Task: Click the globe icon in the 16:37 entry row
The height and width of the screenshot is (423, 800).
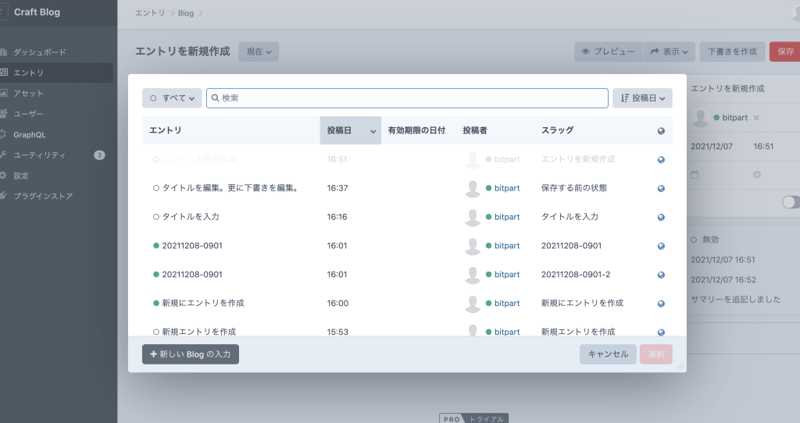Action: click(660, 188)
